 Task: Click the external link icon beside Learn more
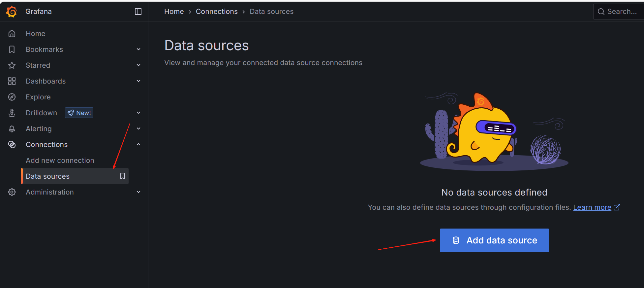tap(617, 207)
